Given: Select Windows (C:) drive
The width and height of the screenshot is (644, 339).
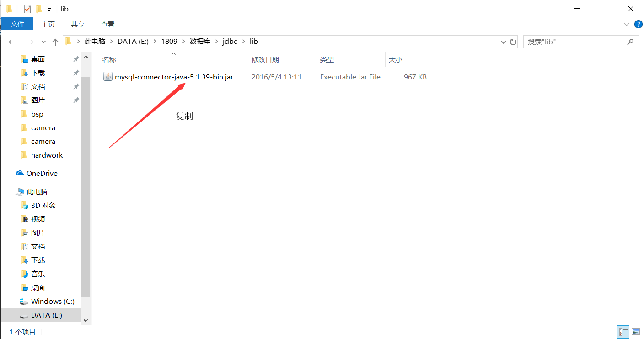Looking at the screenshot, I should point(53,302).
